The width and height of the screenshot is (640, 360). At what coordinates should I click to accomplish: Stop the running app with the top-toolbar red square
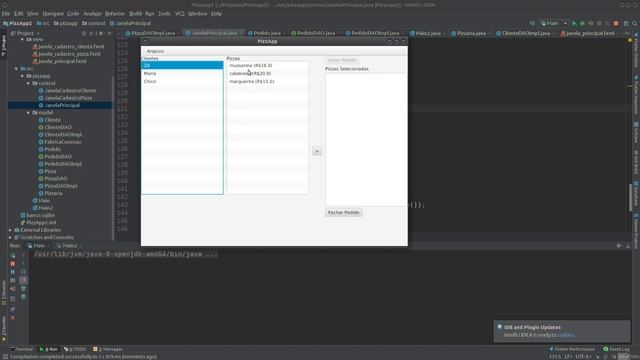(616, 24)
